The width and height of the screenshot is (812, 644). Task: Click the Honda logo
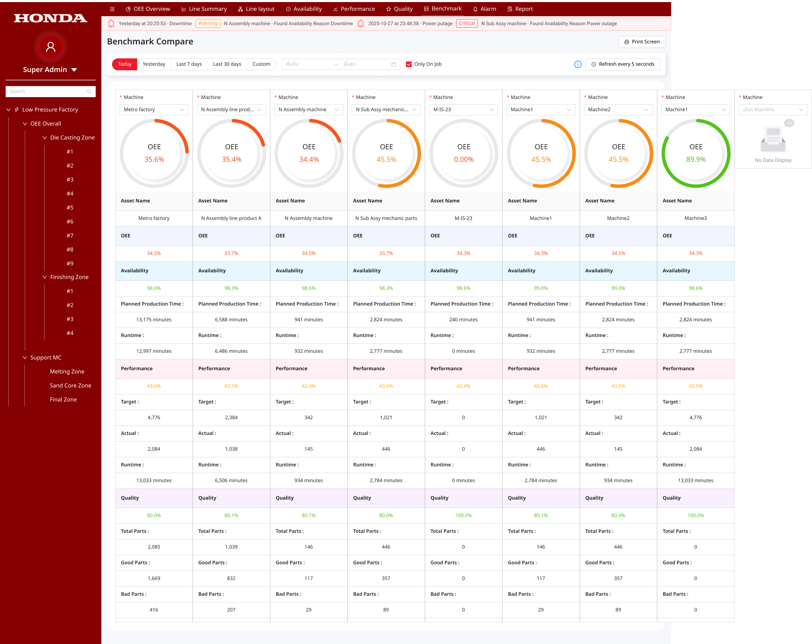click(50, 18)
